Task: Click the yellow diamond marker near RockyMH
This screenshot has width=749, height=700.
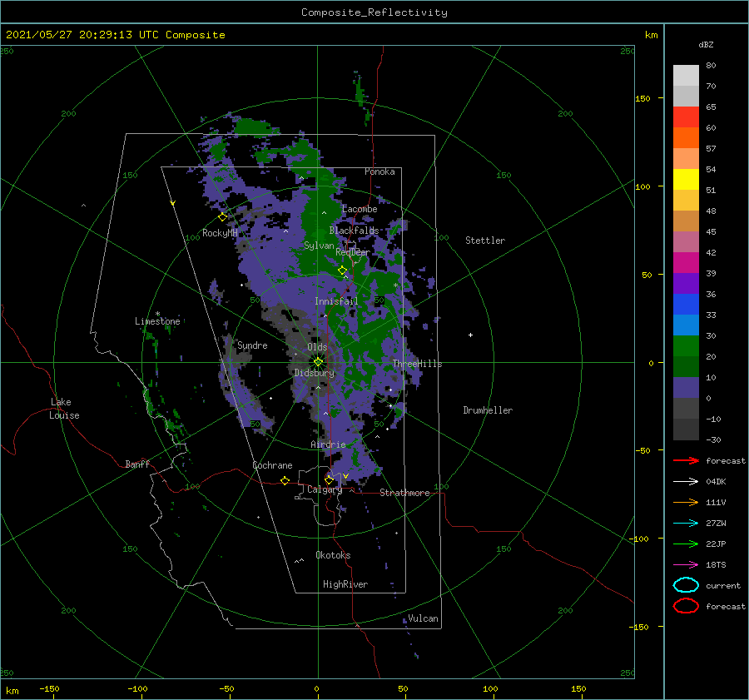Action: pos(222,217)
